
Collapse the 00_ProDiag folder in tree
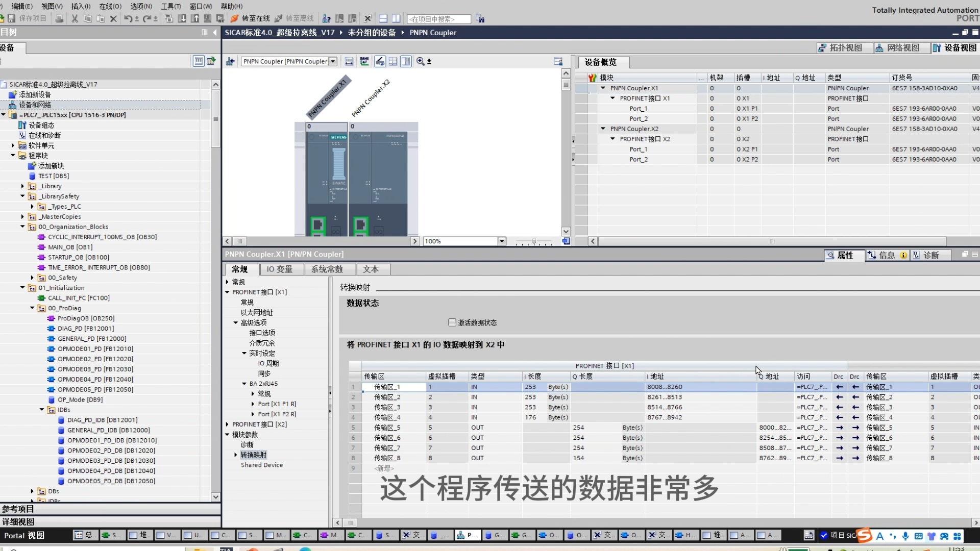point(32,308)
